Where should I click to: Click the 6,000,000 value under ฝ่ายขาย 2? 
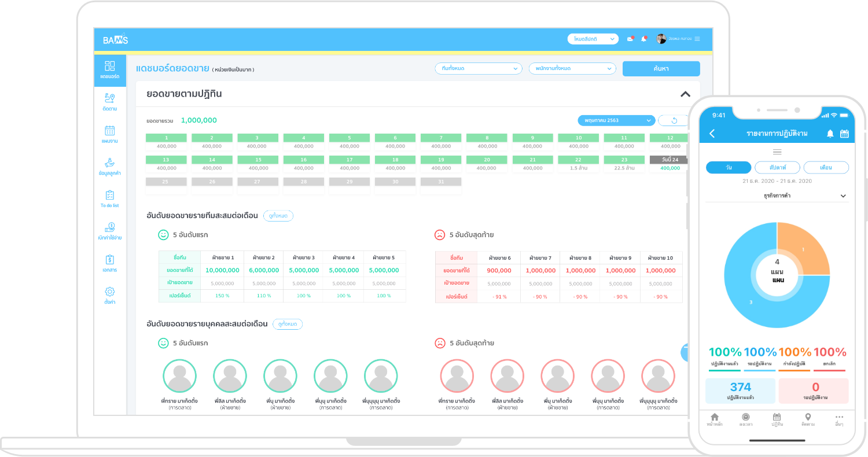click(x=264, y=270)
